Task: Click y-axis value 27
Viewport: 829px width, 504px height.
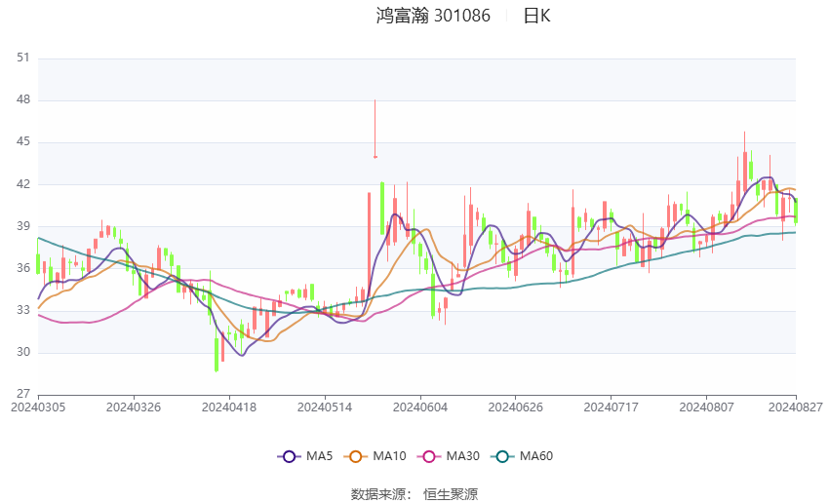Action: pos(23,394)
